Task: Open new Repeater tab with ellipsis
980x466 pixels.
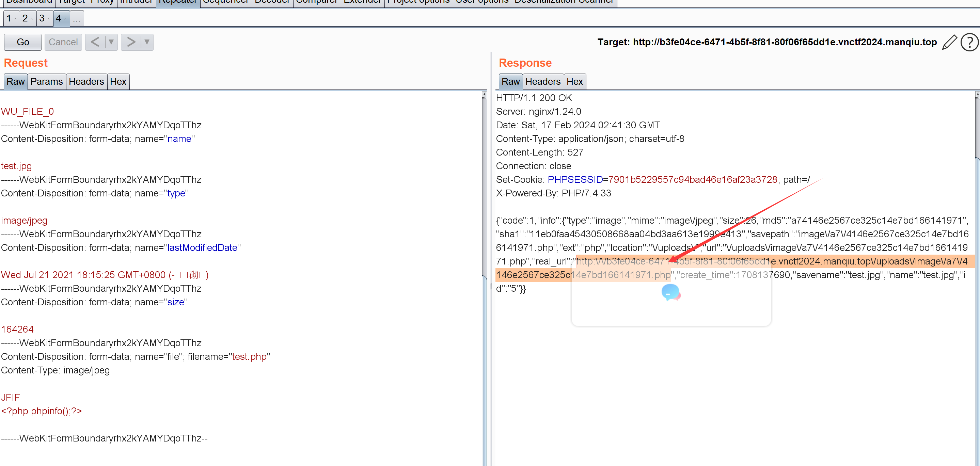Action: point(77,18)
